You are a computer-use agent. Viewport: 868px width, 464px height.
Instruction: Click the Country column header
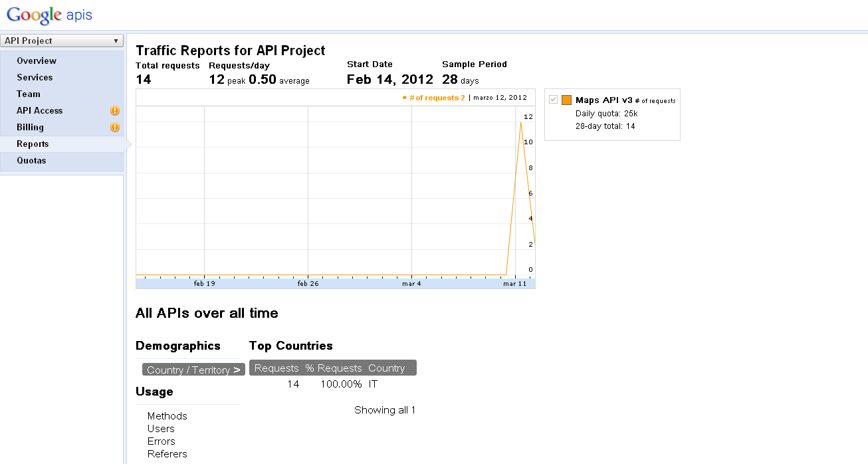point(386,368)
